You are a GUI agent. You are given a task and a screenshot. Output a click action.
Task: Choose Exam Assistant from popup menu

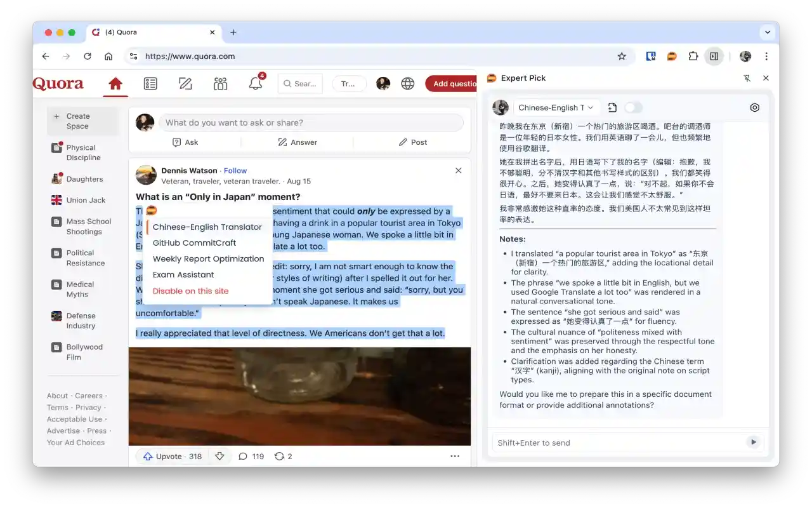pyautogui.click(x=183, y=274)
